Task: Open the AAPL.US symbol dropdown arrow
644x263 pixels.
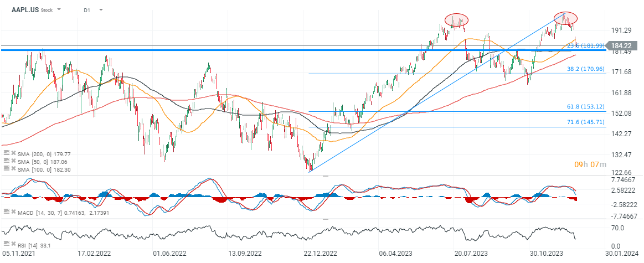Action: click(59, 9)
